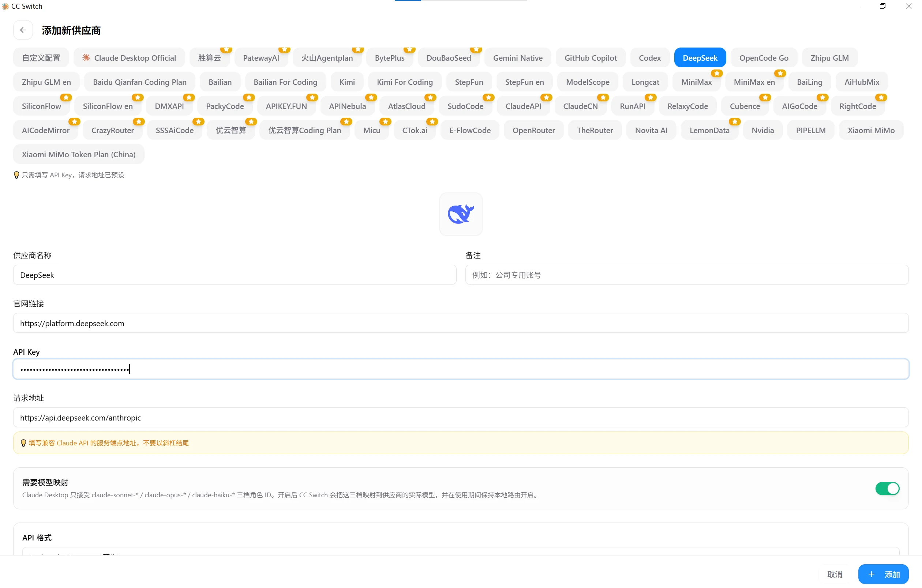This screenshot has width=922, height=588.
Task: Select the 火山Agentplan preset
Action: [327, 58]
